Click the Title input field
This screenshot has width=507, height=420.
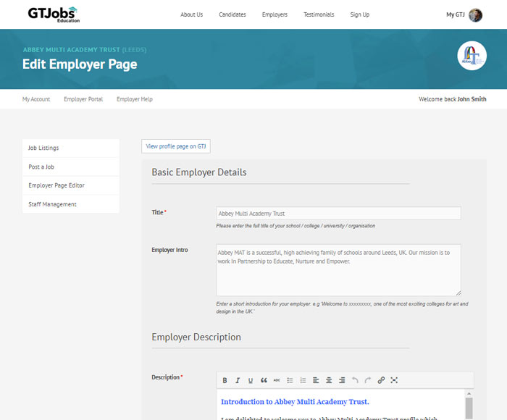tap(338, 214)
